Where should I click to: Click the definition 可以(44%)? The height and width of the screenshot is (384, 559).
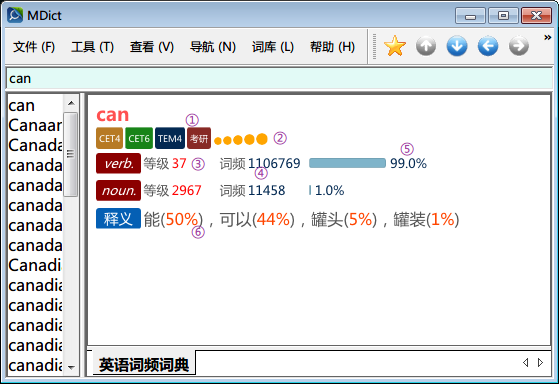(x=257, y=220)
